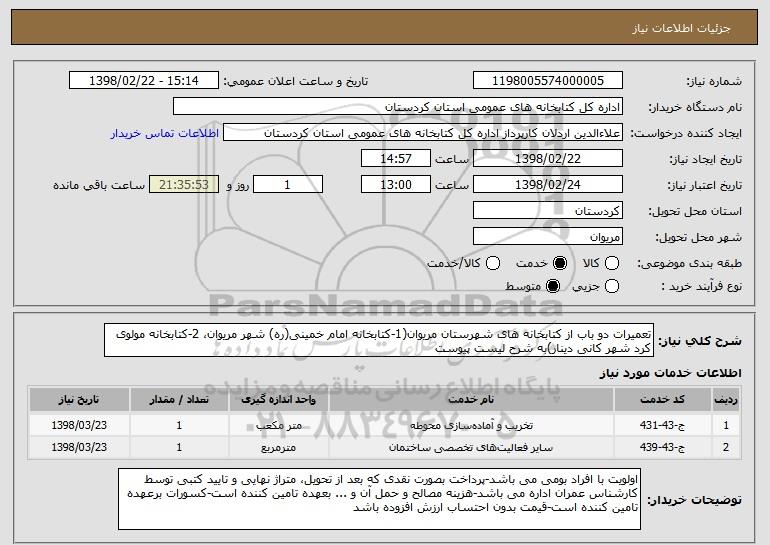
Task: Click the تاریخ نیاز column header
Action: coord(79,400)
